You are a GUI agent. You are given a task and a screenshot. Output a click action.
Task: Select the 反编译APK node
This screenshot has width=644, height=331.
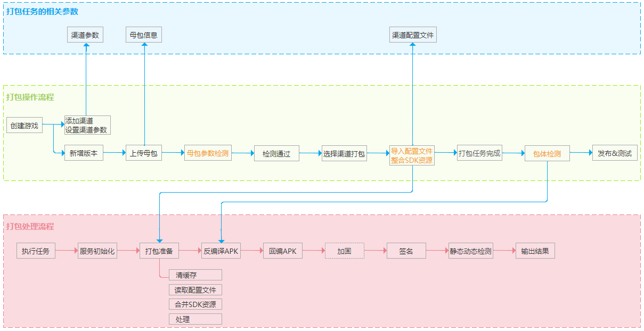click(x=221, y=251)
